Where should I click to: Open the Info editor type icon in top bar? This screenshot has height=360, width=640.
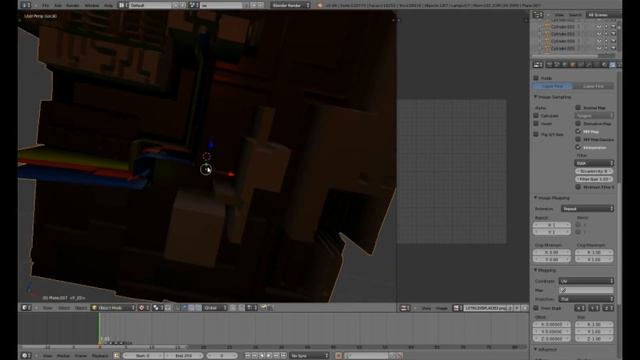(x=25, y=5)
